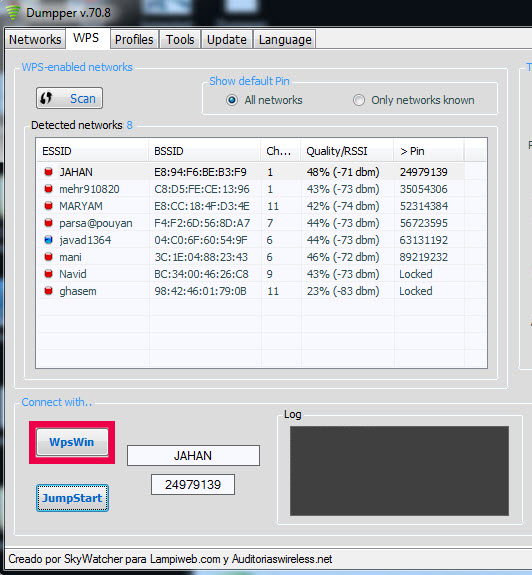The width and height of the screenshot is (532, 575).
Task: Open the Language tab
Action: [285, 39]
